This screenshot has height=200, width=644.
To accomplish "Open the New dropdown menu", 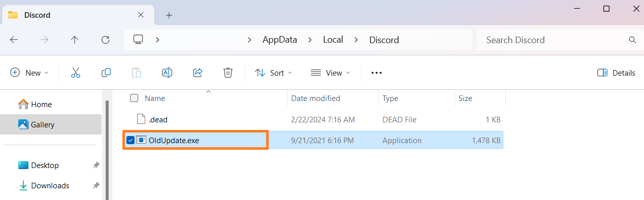I will click(x=29, y=73).
